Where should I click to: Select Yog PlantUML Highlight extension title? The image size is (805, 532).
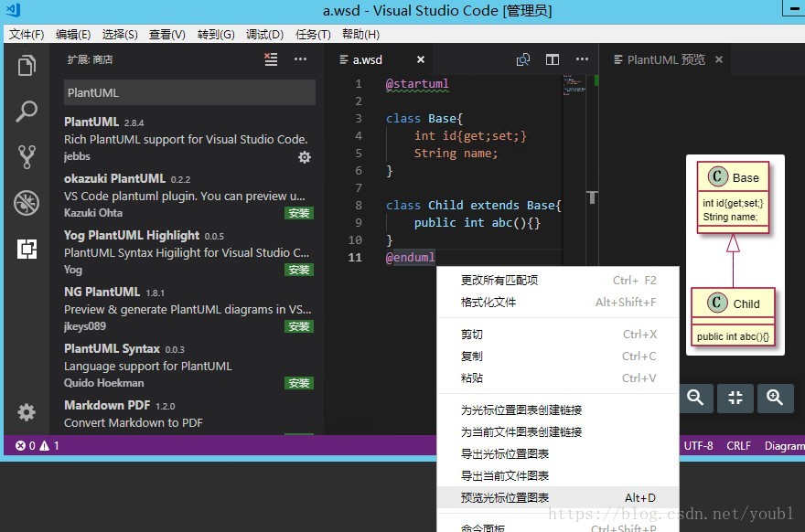point(132,236)
